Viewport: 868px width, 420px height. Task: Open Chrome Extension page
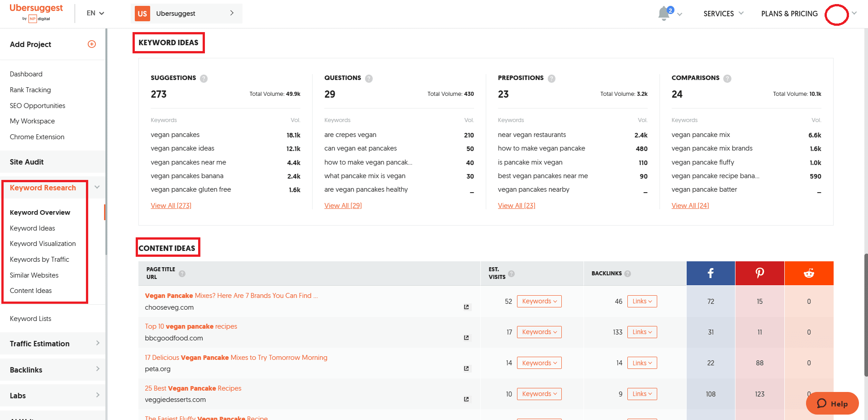pyautogui.click(x=37, y=137)
